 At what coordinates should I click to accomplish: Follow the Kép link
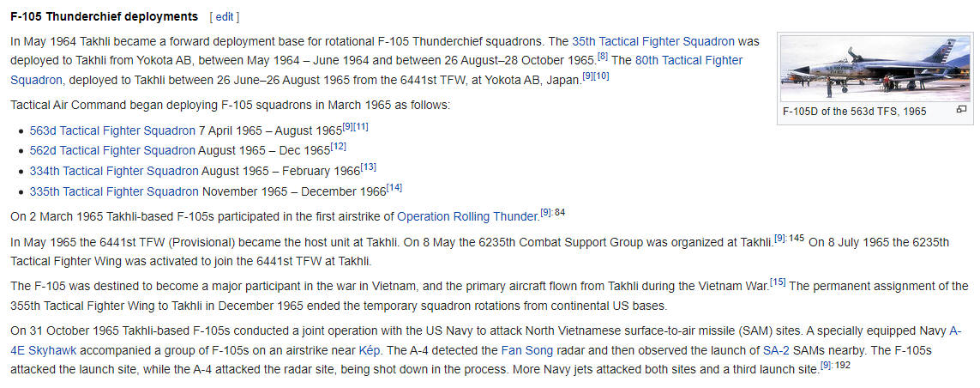pos(368,350)
